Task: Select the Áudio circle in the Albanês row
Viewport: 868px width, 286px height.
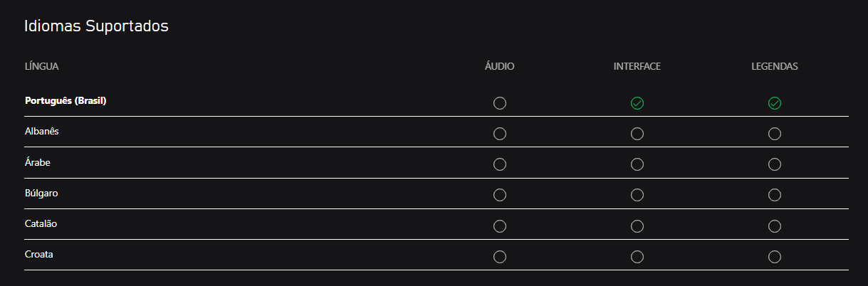Action: [x=500, y=134]
